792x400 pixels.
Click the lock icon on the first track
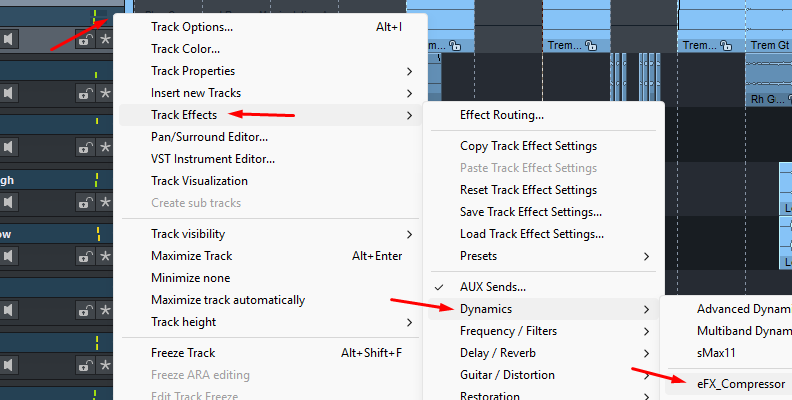click(85, 40)
